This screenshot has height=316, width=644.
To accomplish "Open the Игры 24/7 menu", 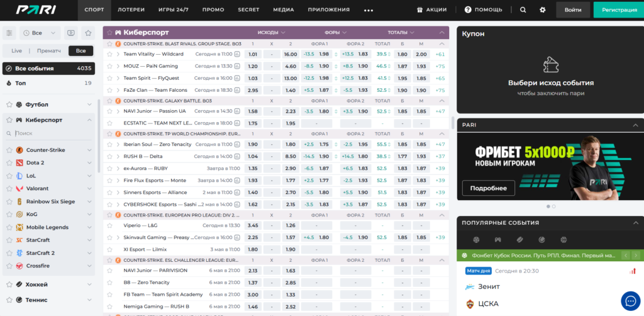I will pyautogui.click(x=175, y=10).
